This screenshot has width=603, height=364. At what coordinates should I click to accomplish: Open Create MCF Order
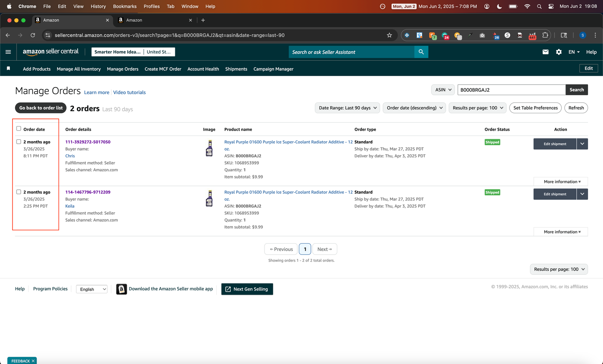click(x=163, y=69)
